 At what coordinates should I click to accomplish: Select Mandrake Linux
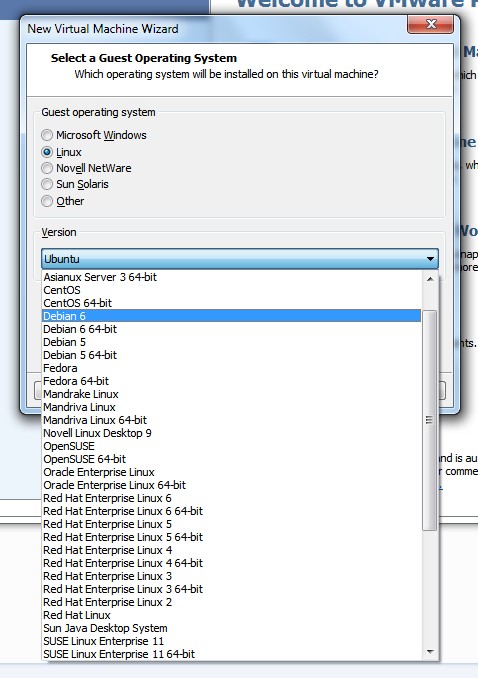231,394
